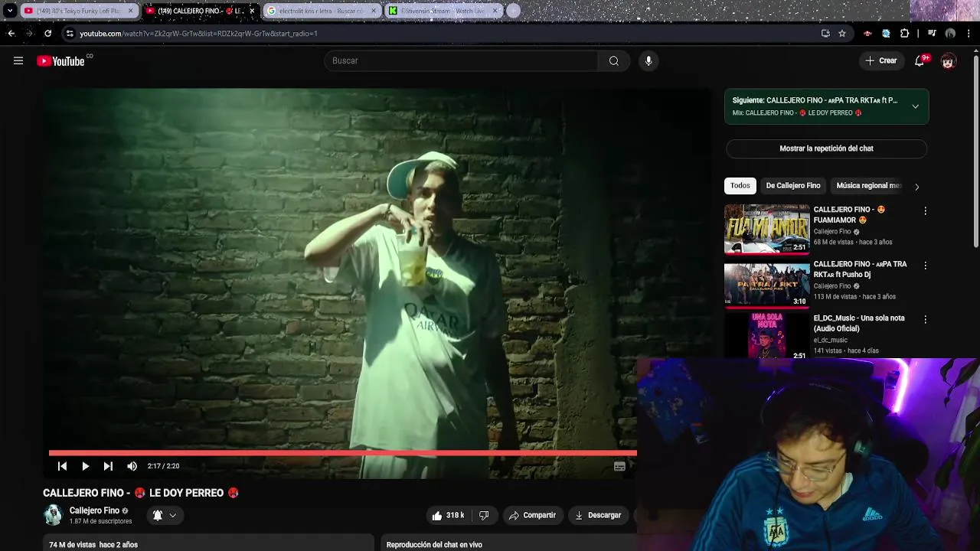980x551 pixels.
Task: Skip to previous video in player
Action: pyautogui.click(x=63, y=466)
